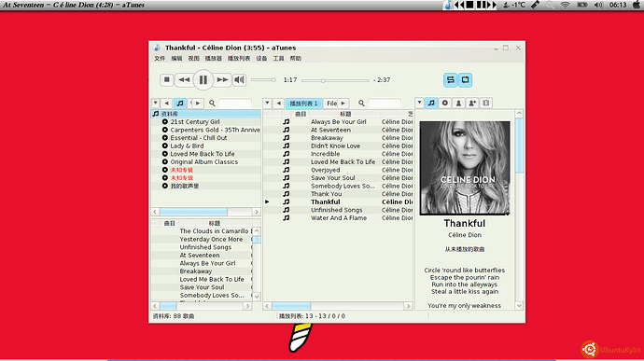644x361 pixels.
Task: Click the navigator search magnifier icon
Action: click(x=212, y=104)
